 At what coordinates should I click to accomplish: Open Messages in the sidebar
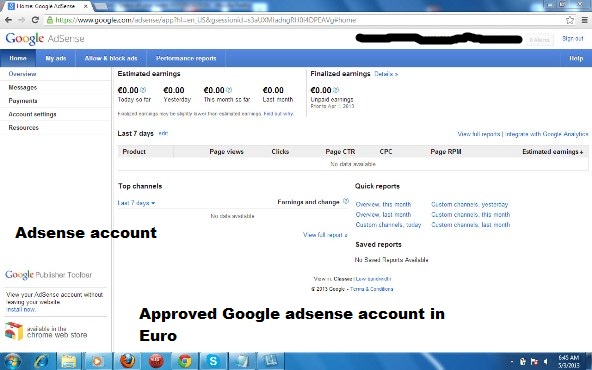23,87
